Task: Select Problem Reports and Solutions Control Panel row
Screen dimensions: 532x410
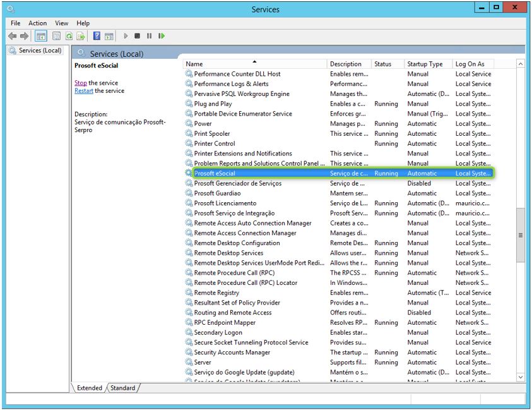Action: (338, 163)
